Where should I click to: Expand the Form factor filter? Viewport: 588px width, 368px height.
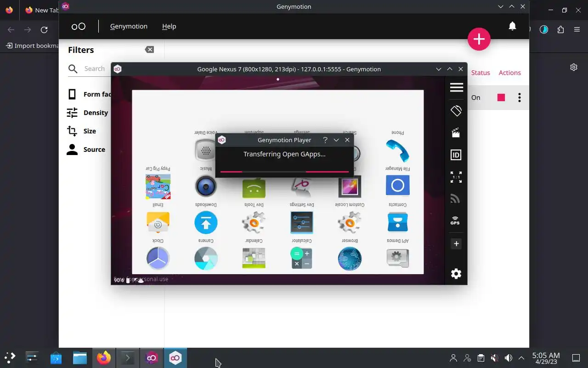pyautogui.click(x=89, y=94)
